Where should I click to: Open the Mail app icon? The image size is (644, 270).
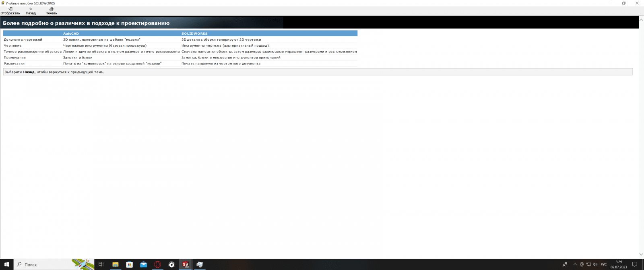pos(144,264)
